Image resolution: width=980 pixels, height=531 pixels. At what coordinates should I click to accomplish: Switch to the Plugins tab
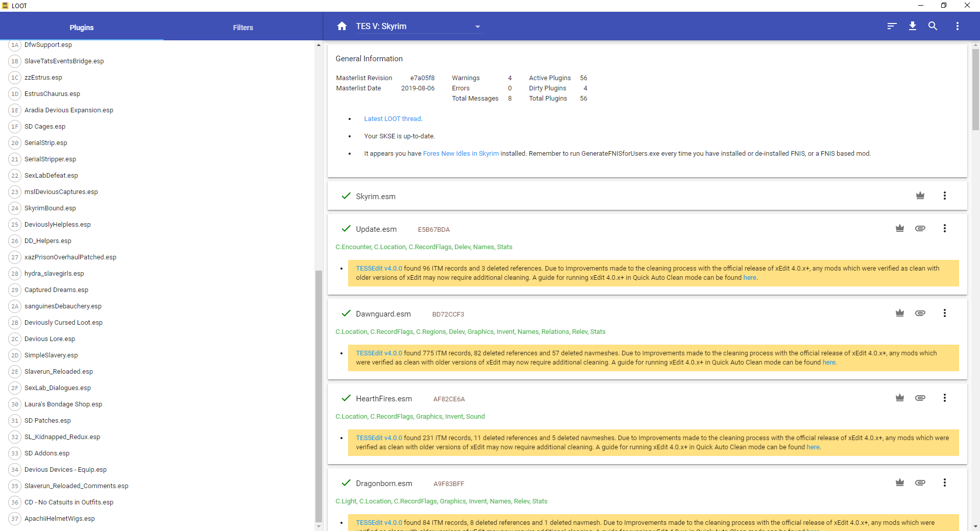pyautogui.click(x=82, y=27)
